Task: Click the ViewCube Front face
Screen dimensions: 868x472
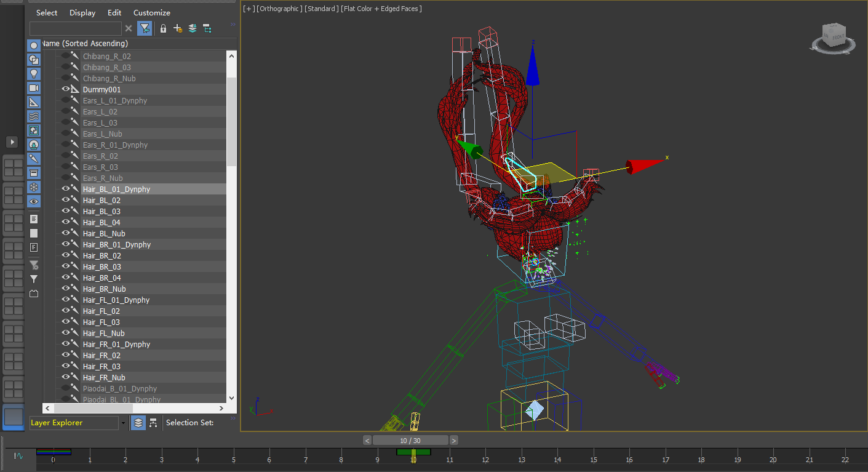Action: [837, 36]
